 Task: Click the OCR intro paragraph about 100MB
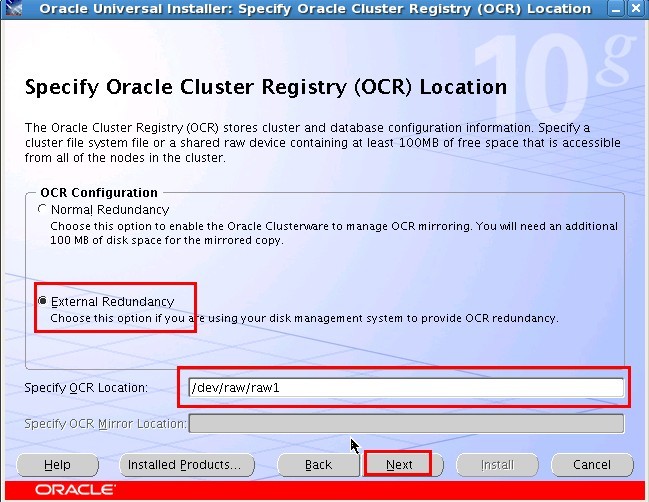322,142
